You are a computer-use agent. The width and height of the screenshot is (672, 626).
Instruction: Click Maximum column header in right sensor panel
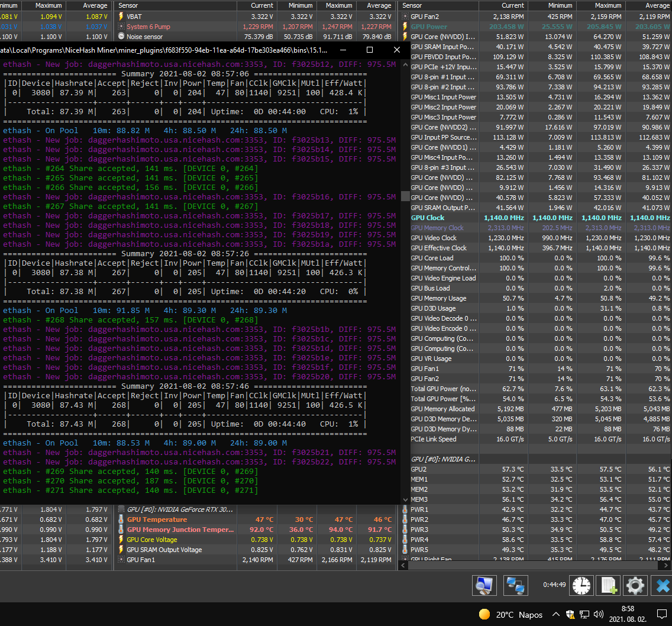[601, 5]
